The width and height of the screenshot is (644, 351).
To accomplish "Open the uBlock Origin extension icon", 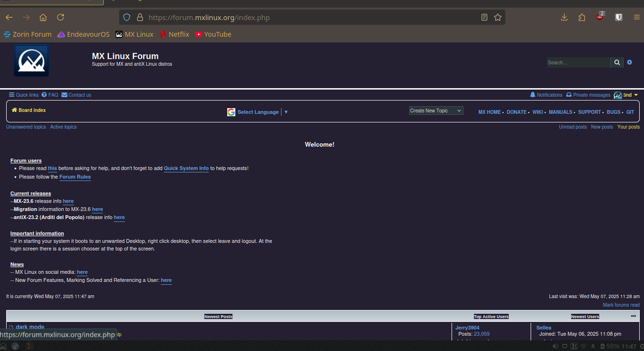I will [x=600, y=17].
